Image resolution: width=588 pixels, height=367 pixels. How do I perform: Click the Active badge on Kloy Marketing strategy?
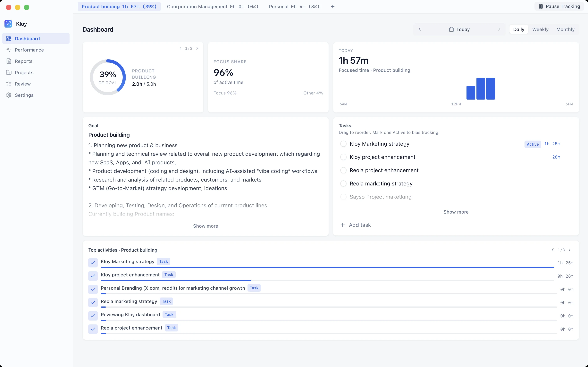[533, 144]
